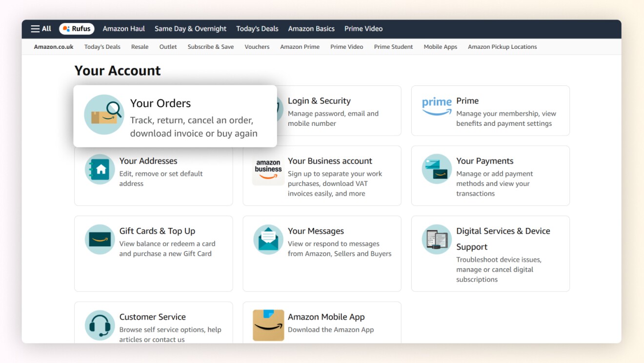Open Subscribe & Save from the secondary nav

click(x=211, y=47)
